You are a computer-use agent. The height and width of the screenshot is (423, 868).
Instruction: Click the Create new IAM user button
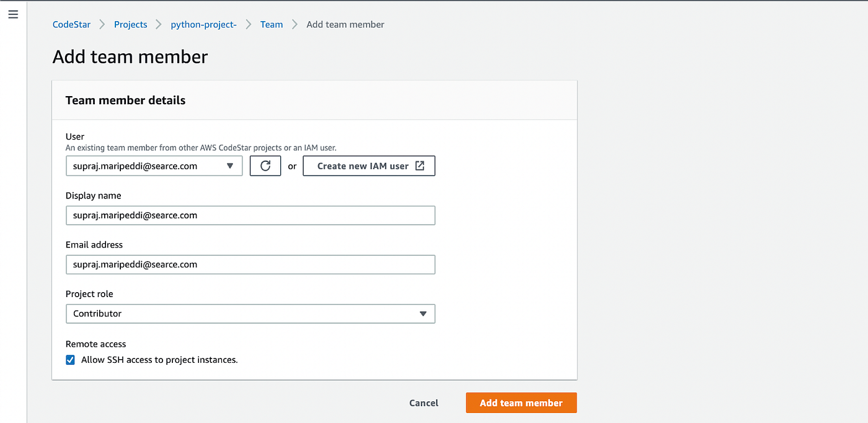tap(369, 166)
